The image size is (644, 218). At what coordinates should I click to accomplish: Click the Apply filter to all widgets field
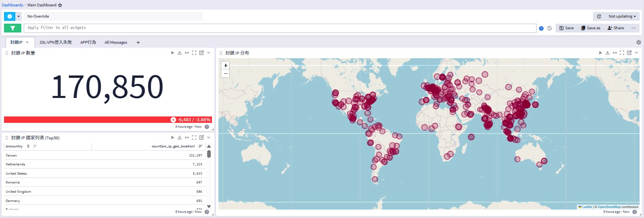pos(279,28)
